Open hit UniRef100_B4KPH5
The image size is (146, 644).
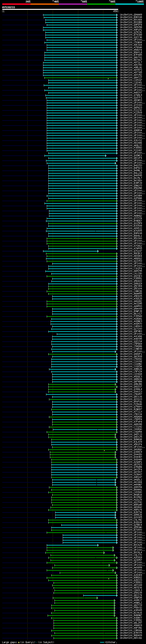click(131, 175)
